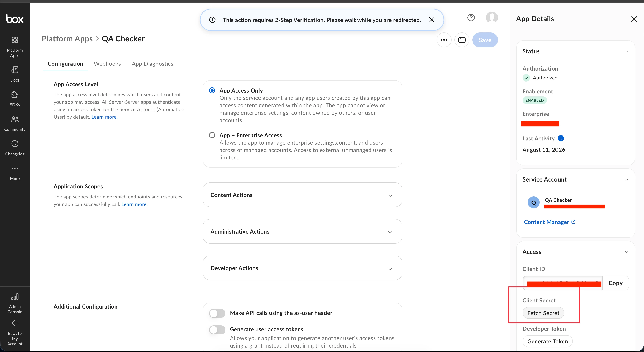
Task: Switch to the Configuration tab
Action: point(66,64)
